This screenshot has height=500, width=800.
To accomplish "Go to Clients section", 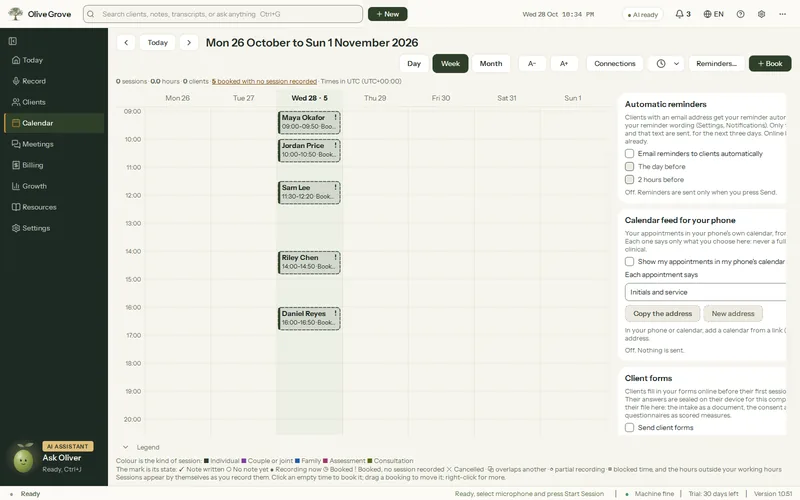I will click(x=54, y=102).
